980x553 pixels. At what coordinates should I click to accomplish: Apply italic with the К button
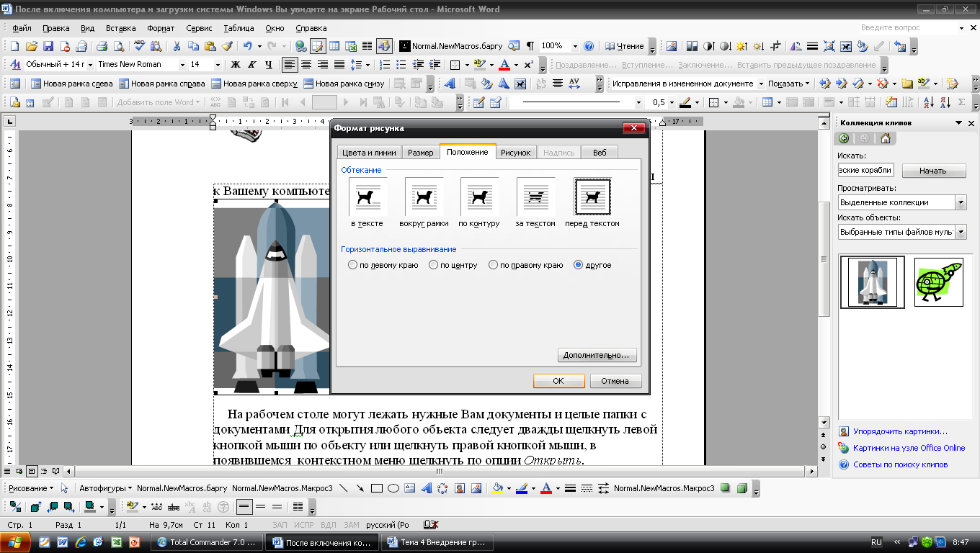coord(252,65)
